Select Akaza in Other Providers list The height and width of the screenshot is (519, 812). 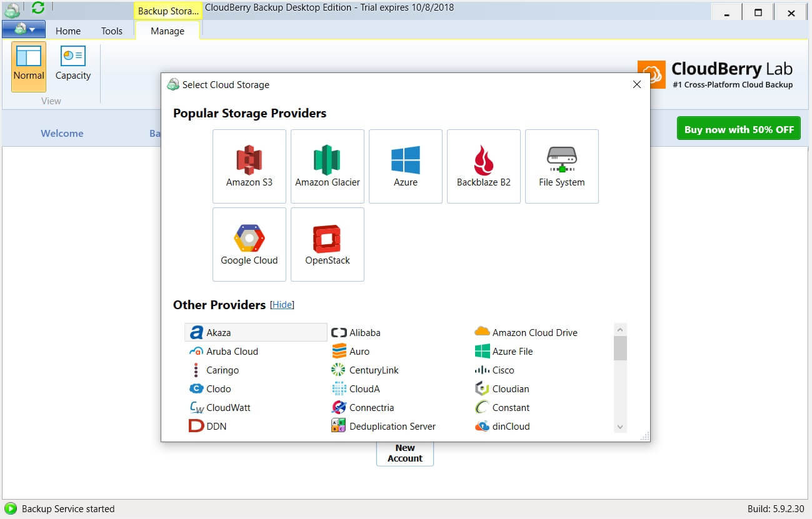tap(256, 332)
